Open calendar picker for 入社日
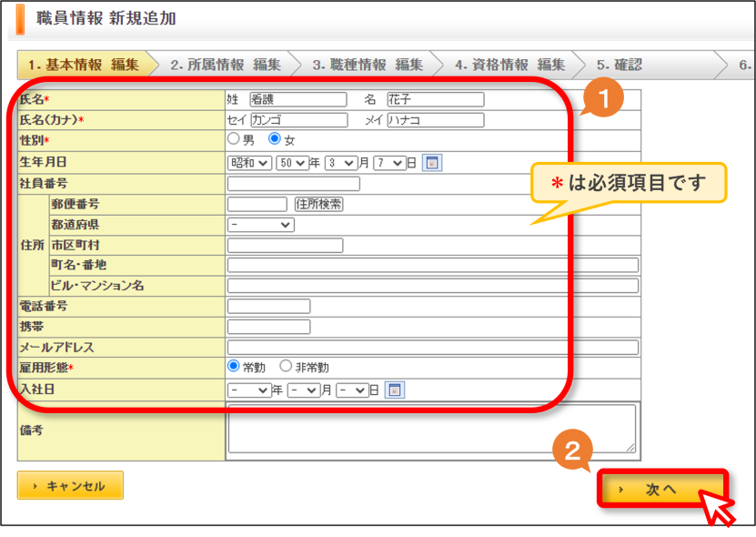This screenshot has height=537, width=756. pos(395,390)
